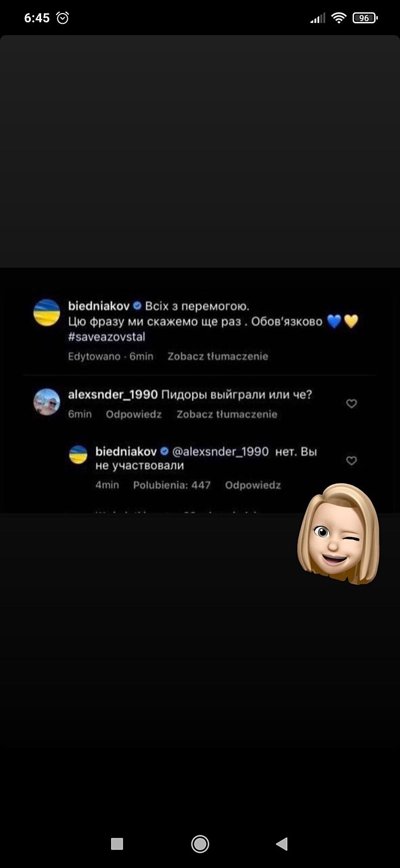The width and height of the screenshot is (400, 868).
Task: Tap the winking memoji sticker
Action: pos(338,533)
